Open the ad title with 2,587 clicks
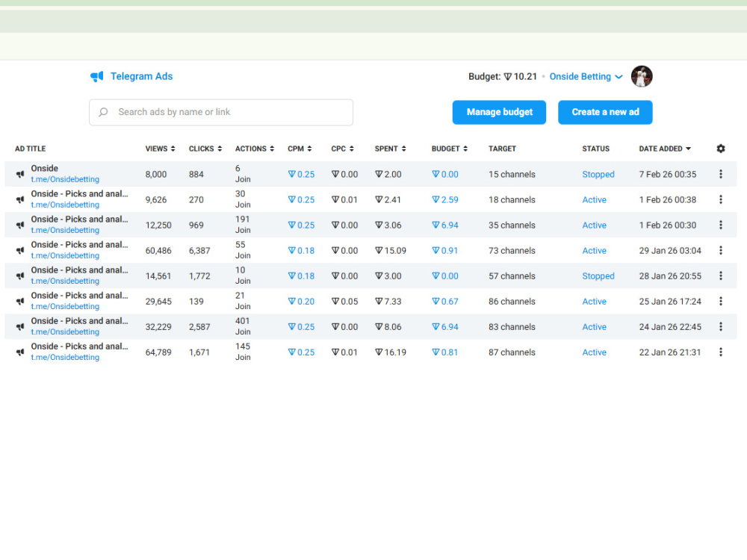 tap(80, 321)
